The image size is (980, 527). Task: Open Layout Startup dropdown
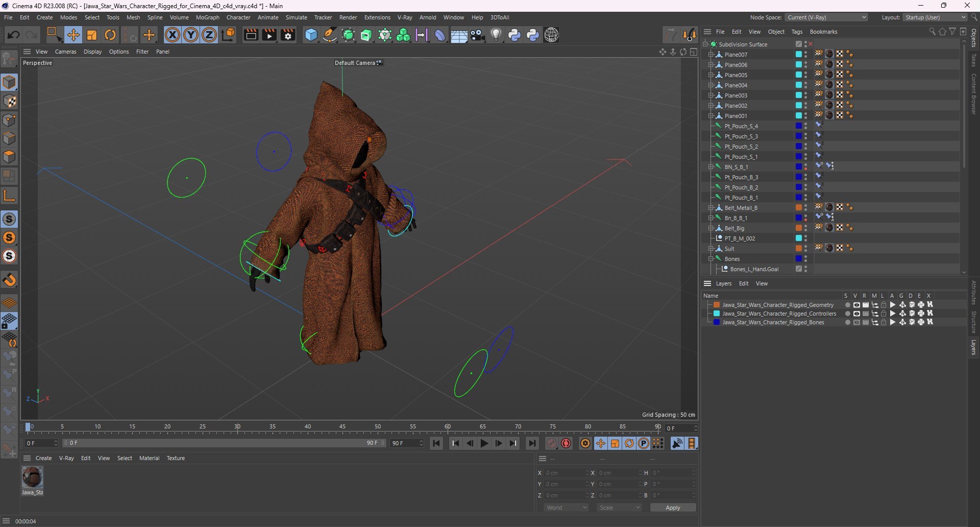[935, 17]
